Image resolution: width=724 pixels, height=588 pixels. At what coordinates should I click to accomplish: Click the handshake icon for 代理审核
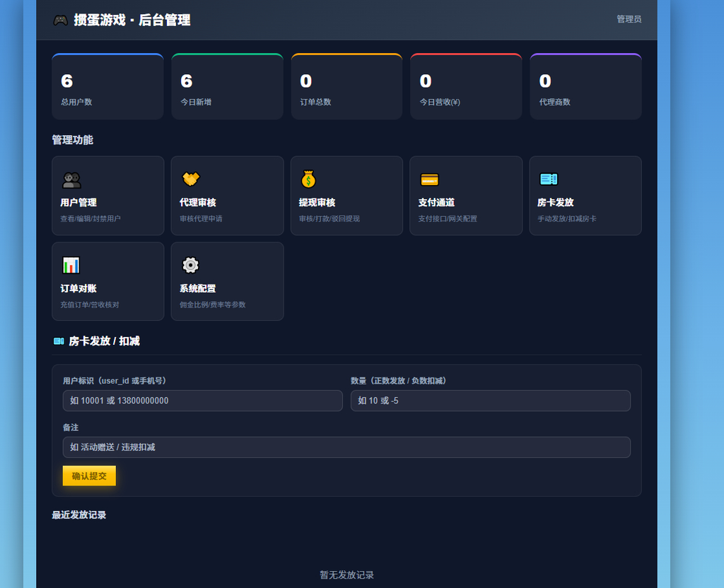point(191,179)
